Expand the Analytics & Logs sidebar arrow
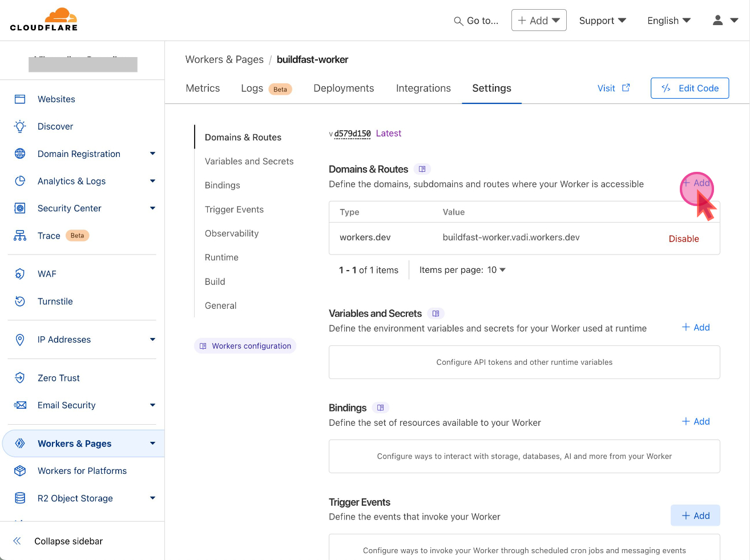The image size is (750, 560). [x=152, y=181]
